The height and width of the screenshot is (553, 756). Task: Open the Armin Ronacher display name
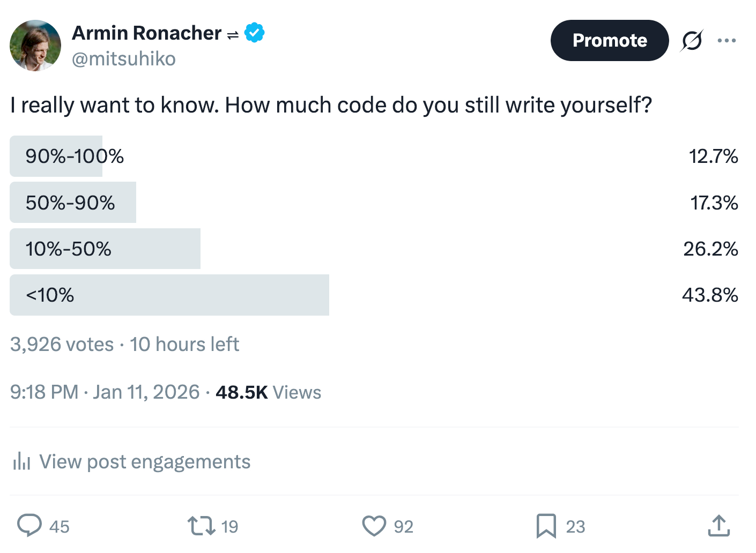pyautogui.click(x=146, y=33)
